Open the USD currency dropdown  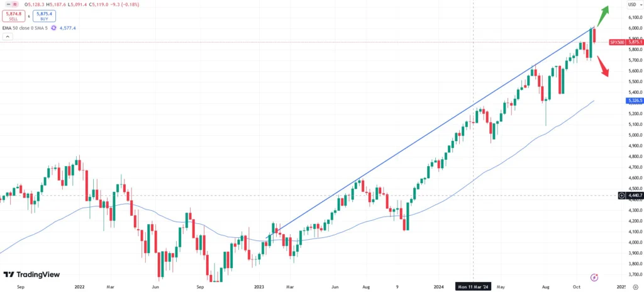[632, 5]
